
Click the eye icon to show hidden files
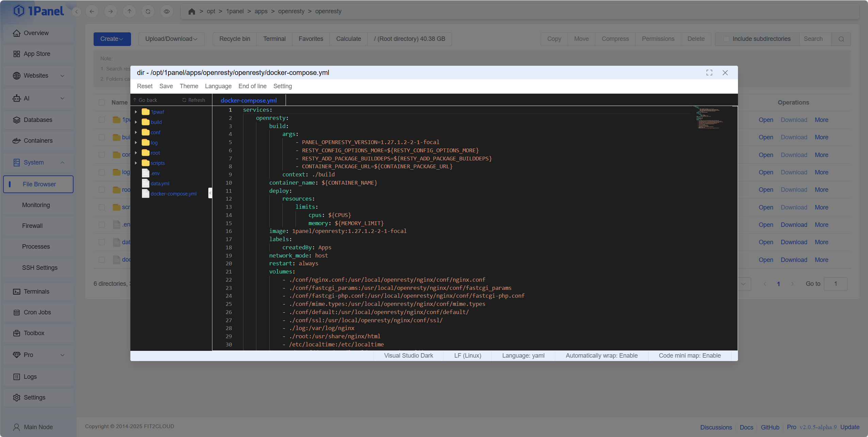(x=166, y=12)
